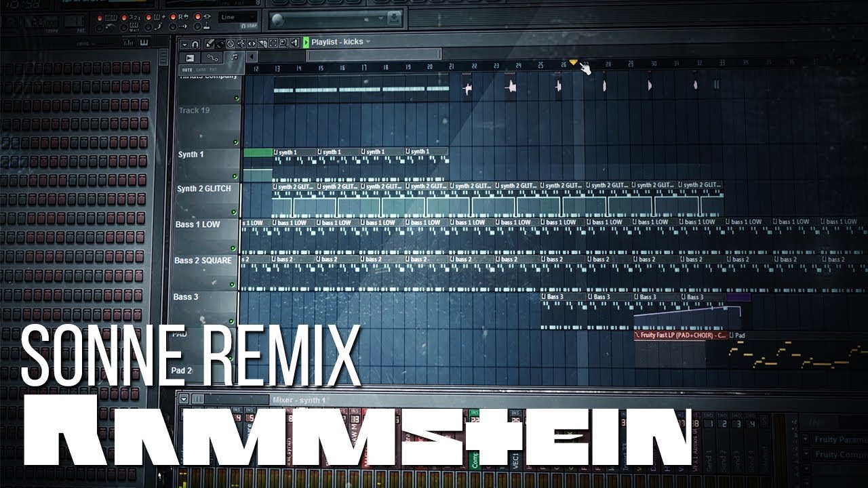Image resolution: width=868 pixels, height=488 pixels.
Task: Activate the Playback speaker tool in Playlist
Action: point(294,43)
